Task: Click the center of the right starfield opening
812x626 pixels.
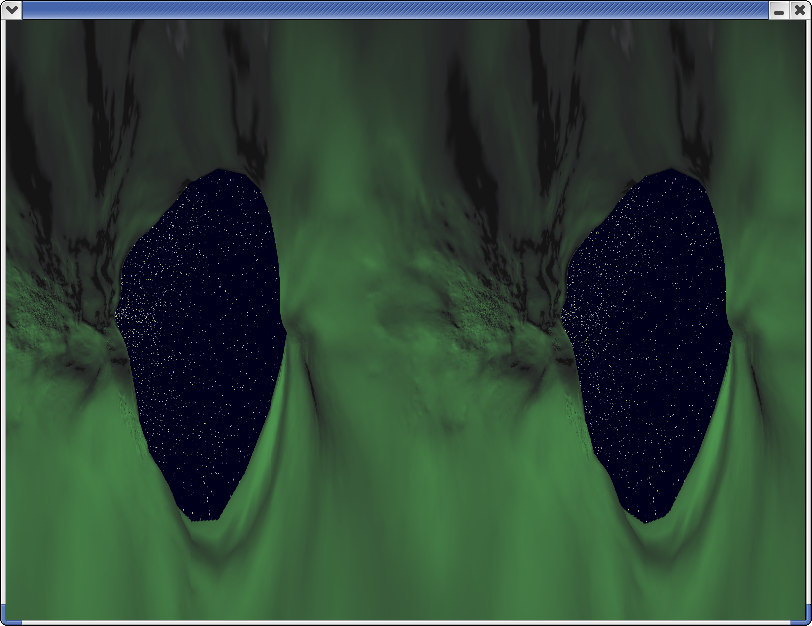Action: [650, 340]
